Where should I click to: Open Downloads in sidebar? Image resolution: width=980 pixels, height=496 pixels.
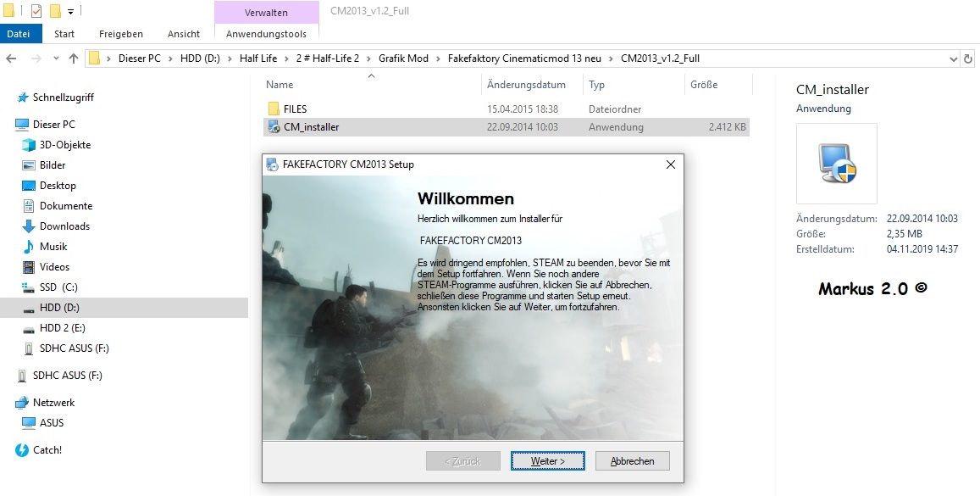64,226
